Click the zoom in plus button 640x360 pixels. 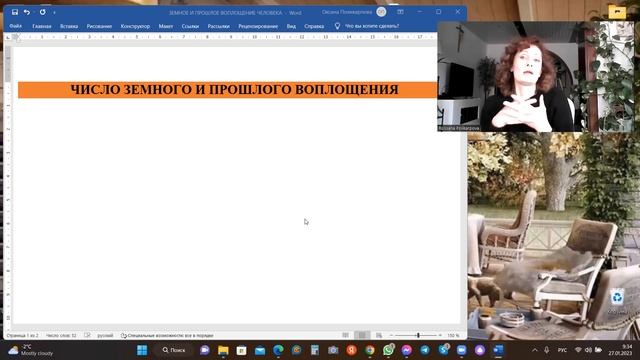440,336
